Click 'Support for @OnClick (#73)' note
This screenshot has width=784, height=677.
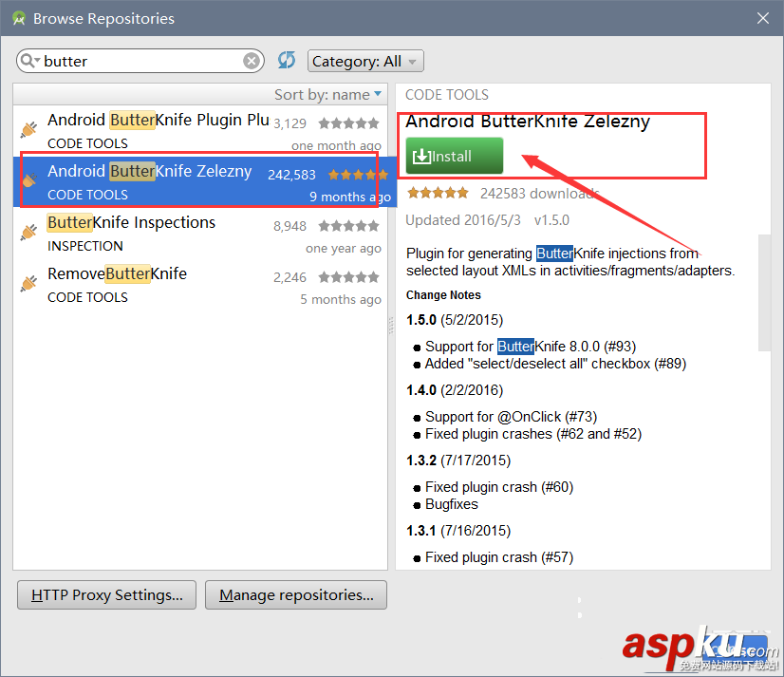pos(511,417)
